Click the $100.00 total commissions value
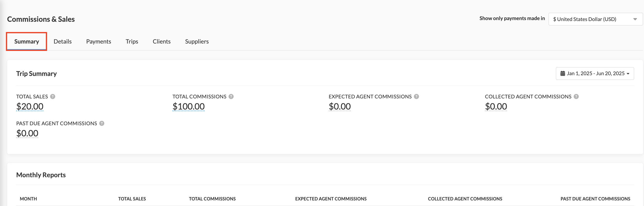The height and width of the screenshot is (206, 644). (189, 107)
